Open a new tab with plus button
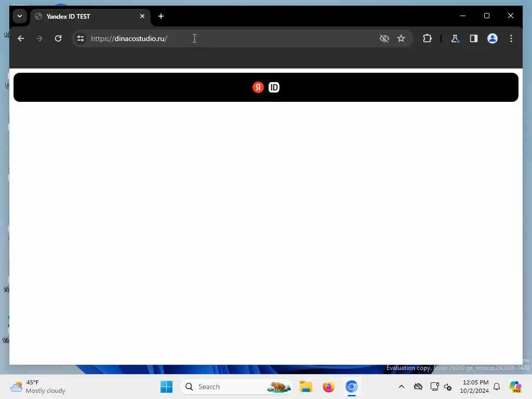532x399 pixels. [x=161, y=16]
